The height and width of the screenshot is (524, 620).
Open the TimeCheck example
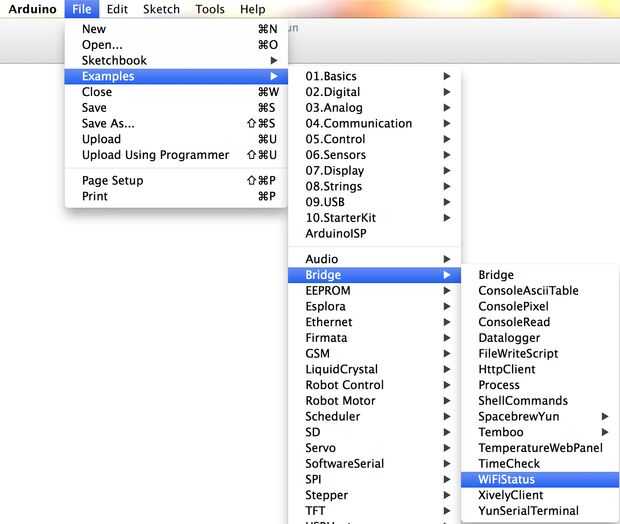pos(540,464)
